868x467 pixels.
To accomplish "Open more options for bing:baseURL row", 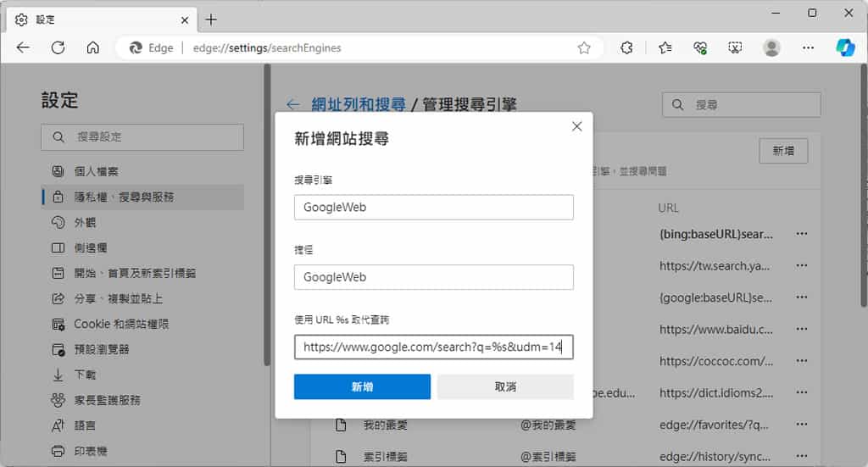I will click(x=801, y=234).
